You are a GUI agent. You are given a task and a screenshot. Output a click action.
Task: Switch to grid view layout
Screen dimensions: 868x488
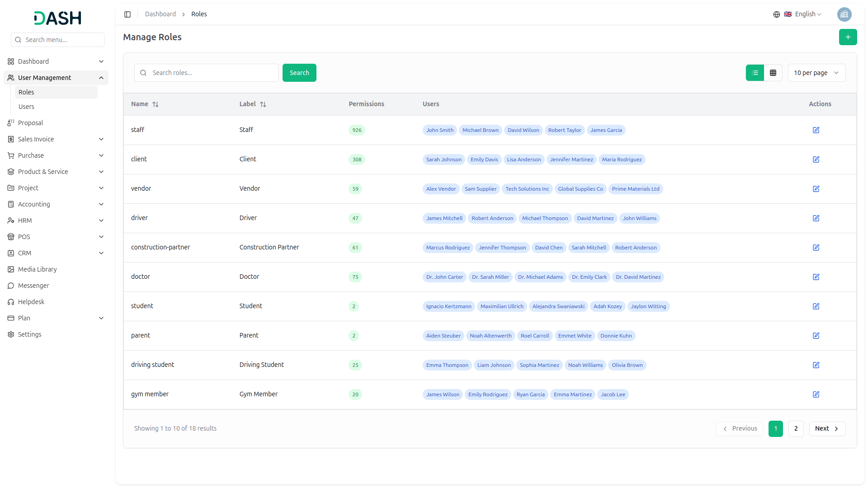tap(773, 73)
